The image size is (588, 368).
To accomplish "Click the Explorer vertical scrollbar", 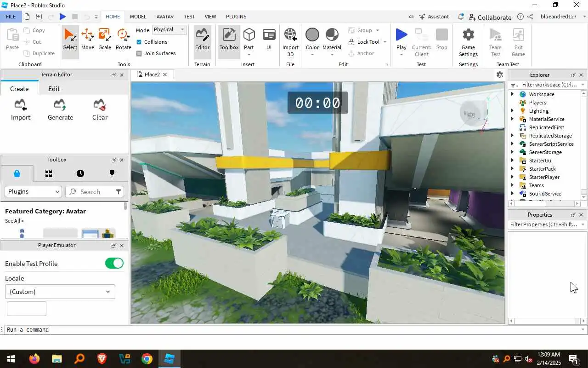I will [x=584, y=145].
